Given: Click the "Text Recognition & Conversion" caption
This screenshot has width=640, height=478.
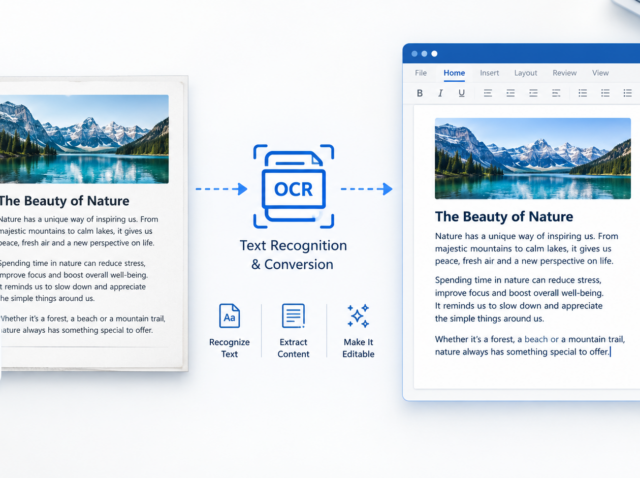Looking at the screenshot, I should (293, 255).
